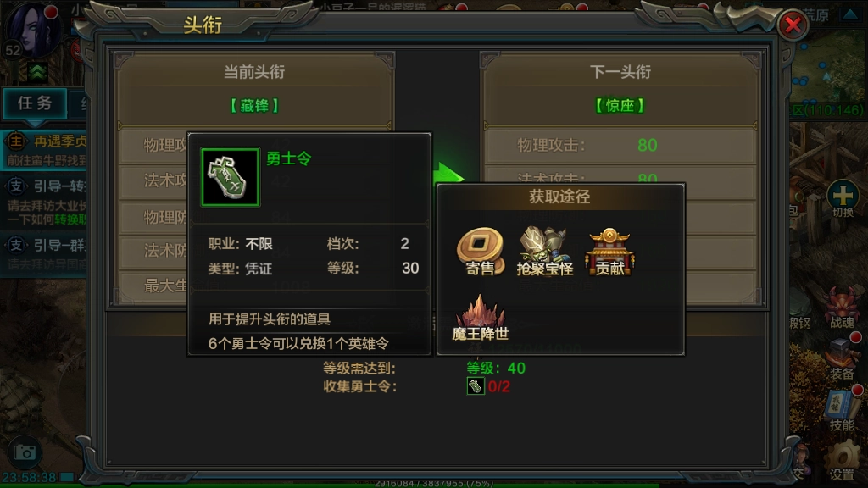Select the 抢聚宝怪 monster icon
The image size is (868, 488).
coord(545,250)
